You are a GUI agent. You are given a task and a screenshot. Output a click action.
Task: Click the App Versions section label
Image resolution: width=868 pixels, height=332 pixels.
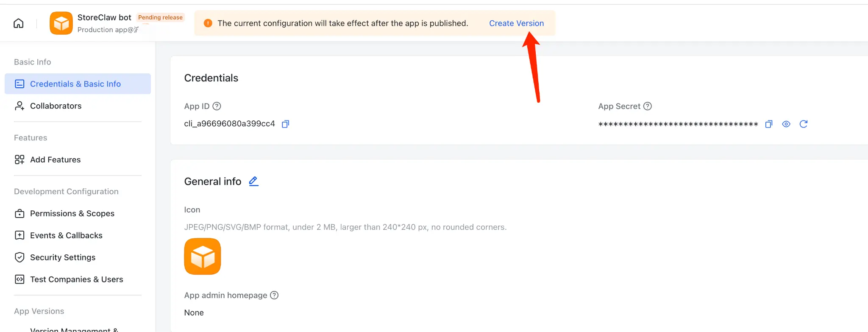[39, 311]
